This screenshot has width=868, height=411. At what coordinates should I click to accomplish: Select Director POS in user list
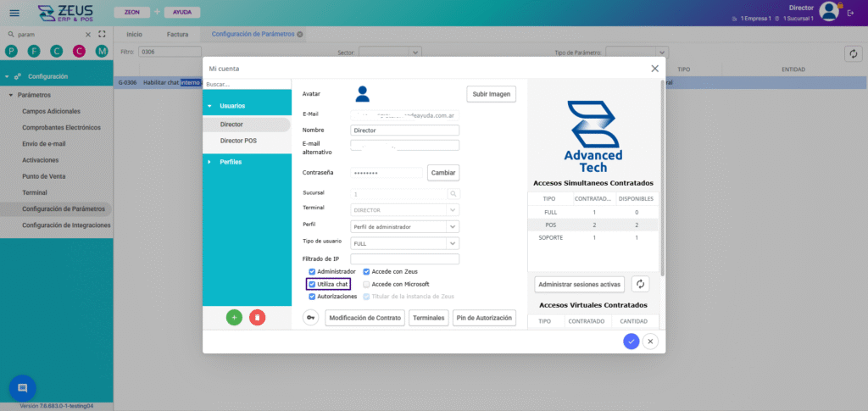[238, 141]
